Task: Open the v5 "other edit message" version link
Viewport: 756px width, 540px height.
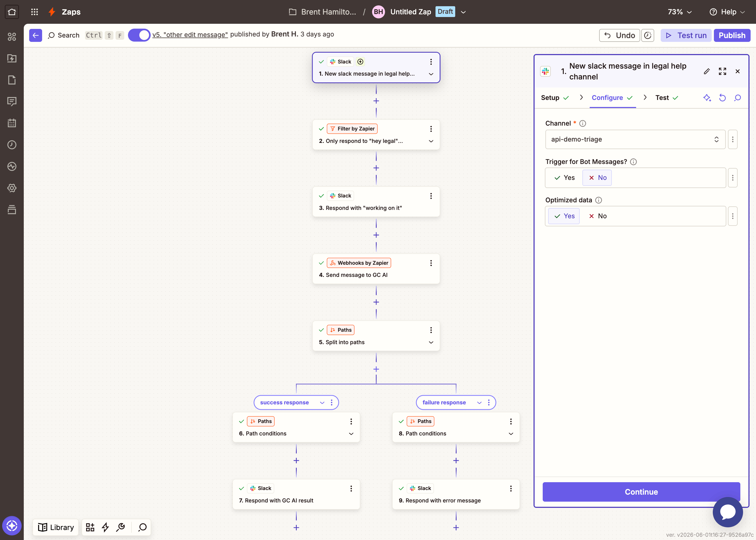Action: pos(190,35)
